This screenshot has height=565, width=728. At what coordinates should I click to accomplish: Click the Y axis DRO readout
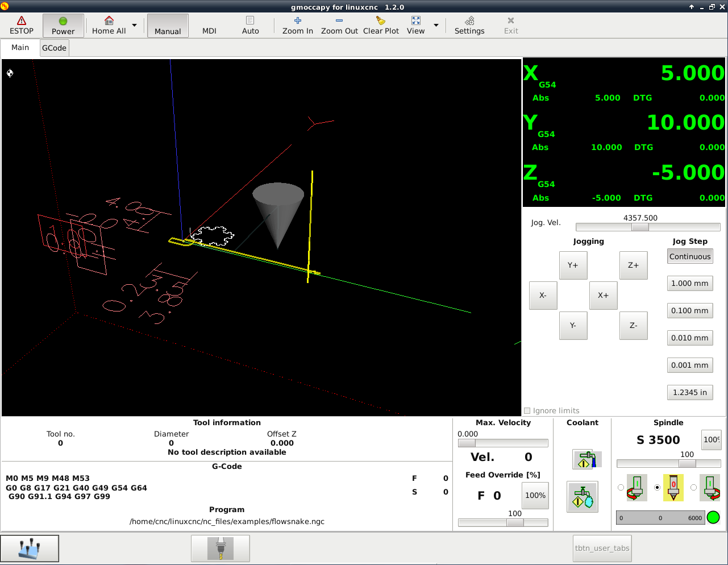pyautogui.click(x=624, y=132)
